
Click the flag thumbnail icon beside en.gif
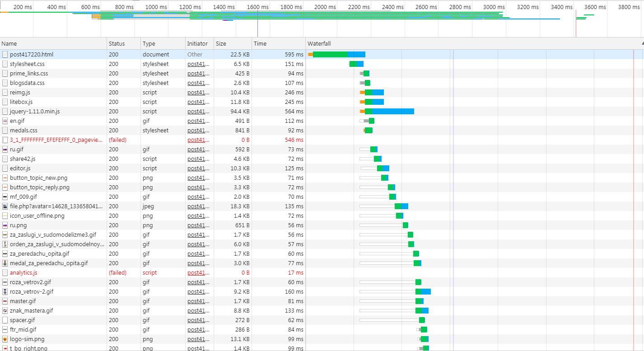5,121
